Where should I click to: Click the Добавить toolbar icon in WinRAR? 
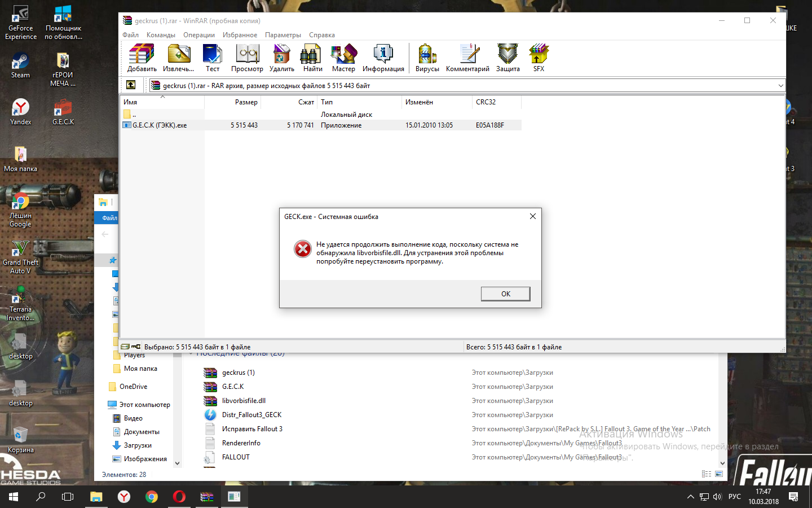[142, 58]
